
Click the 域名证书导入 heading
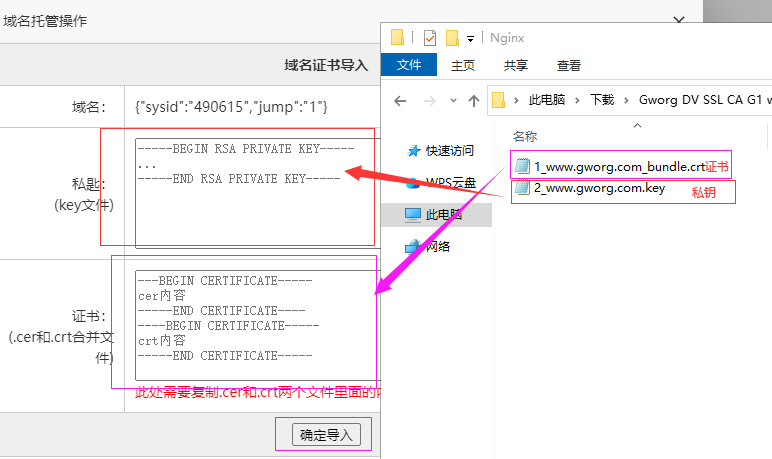326,65
